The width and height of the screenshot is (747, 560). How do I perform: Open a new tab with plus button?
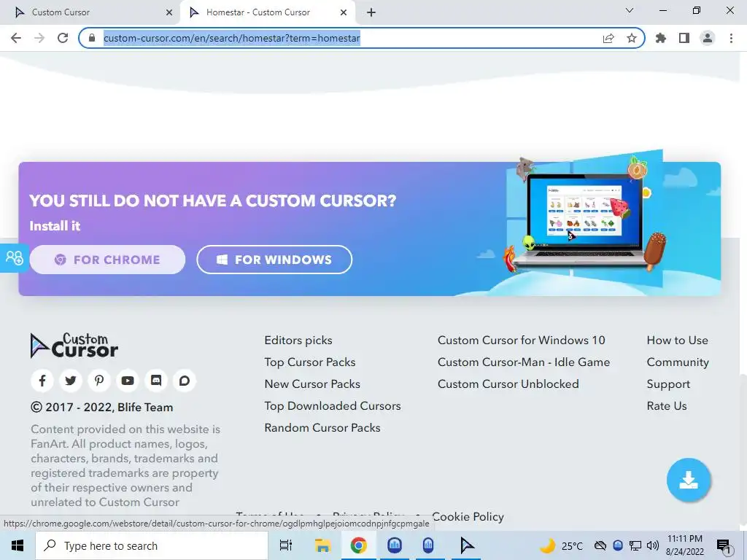371,12
